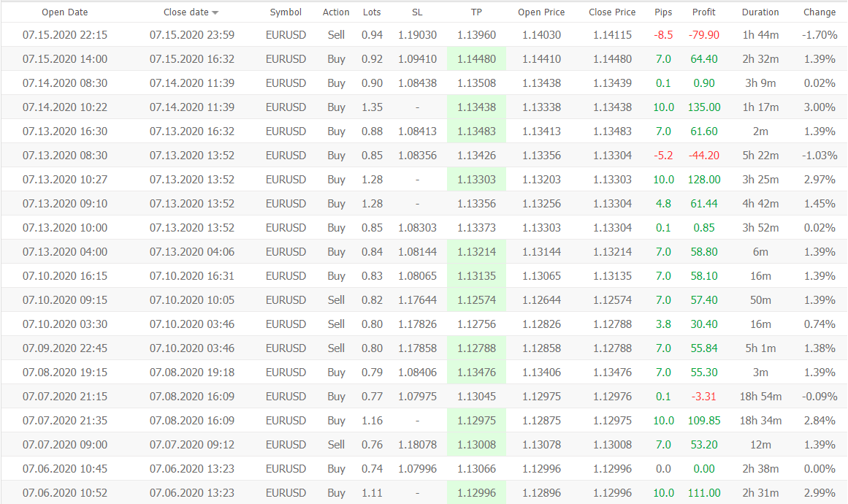
Task: Select the 30.40 profit value
Action: [x=703, y=324]
